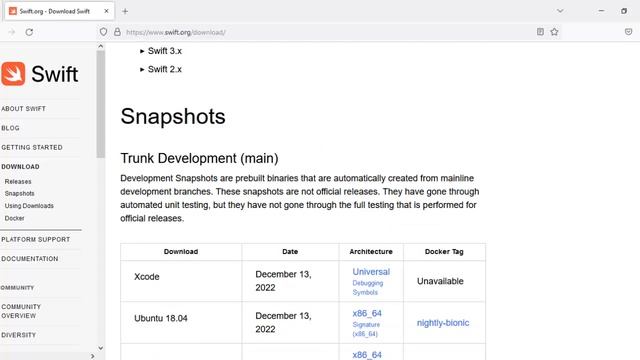640x360 pixels.
Task: Click the site security padlock icon
Action: click(x=117, y=32)
